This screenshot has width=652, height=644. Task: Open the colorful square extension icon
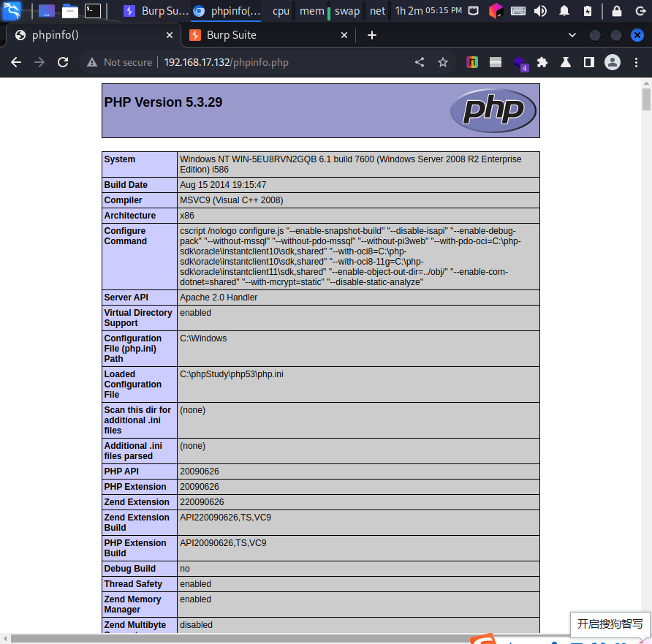pyautogui.click(x=472, y=62)
